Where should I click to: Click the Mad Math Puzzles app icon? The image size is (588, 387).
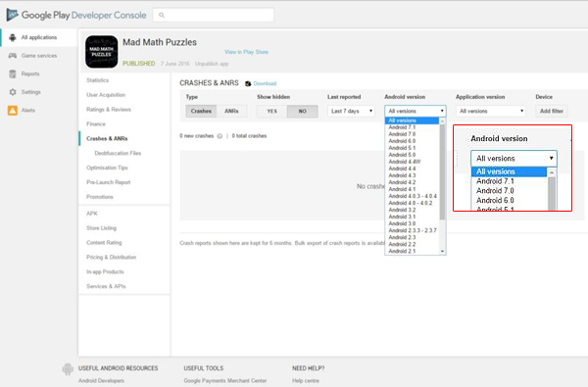(x=102, y=52)
